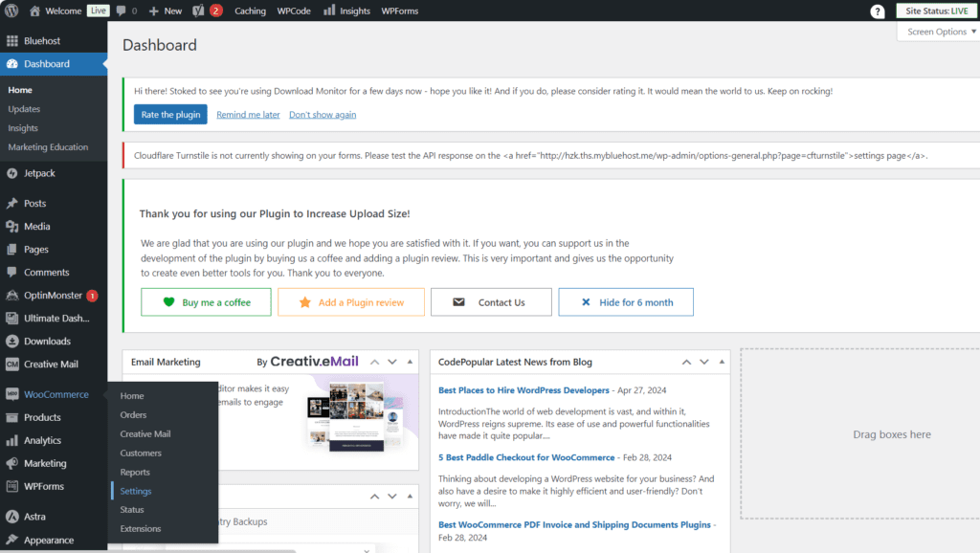
Task: Click Rate the plugin button
Action: (x=170, y=115)
